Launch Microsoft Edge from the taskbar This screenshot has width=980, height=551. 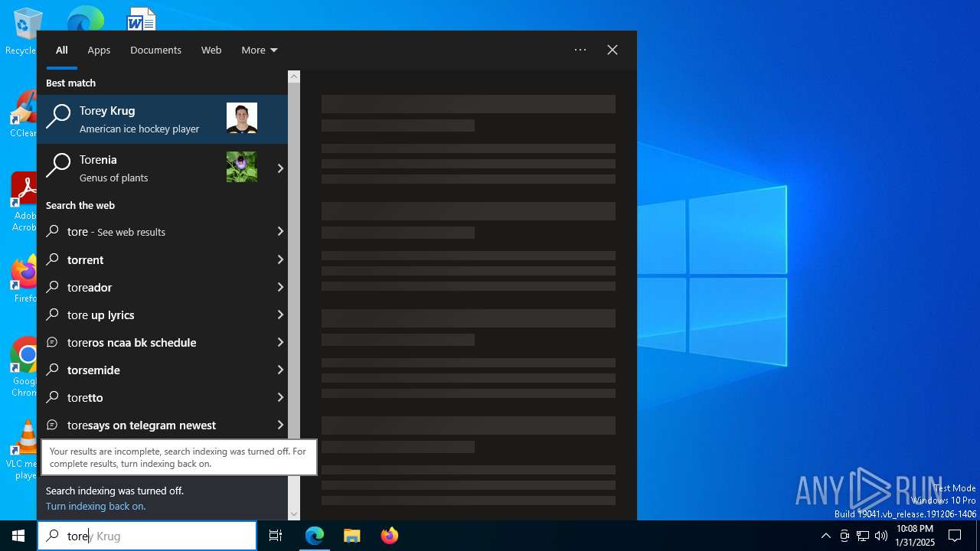tap(315, 536)
